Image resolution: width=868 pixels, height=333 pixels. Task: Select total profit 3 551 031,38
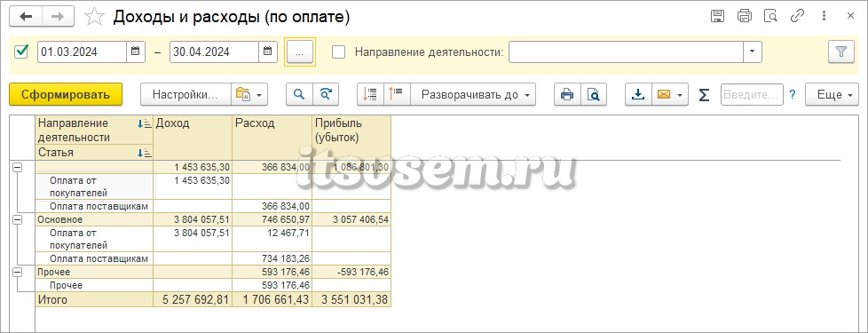[x=351, y=300]
